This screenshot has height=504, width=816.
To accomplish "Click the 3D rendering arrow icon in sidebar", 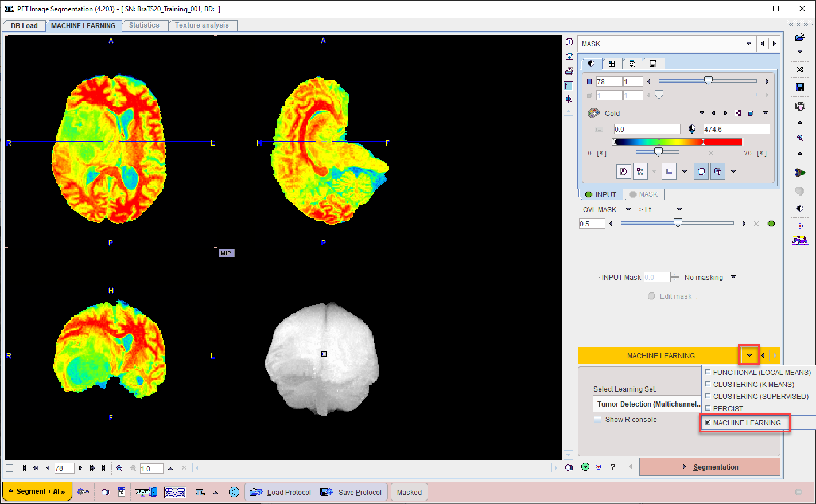I will 800,173.
